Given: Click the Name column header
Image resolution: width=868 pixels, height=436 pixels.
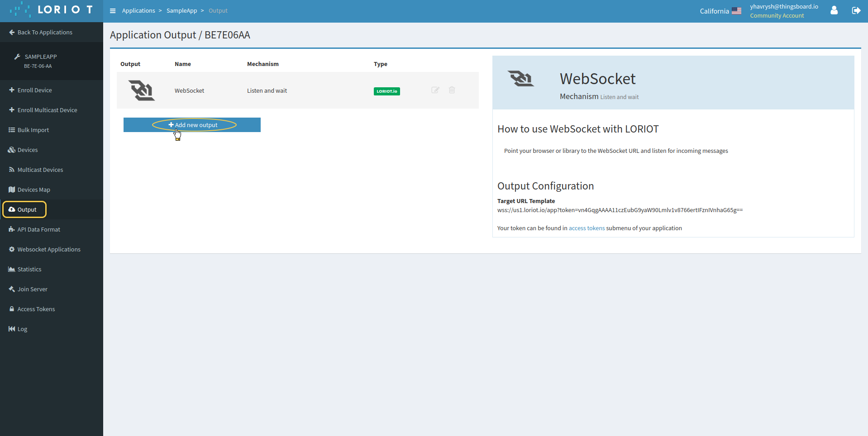Looking at the screenshot, I should 183,64.
